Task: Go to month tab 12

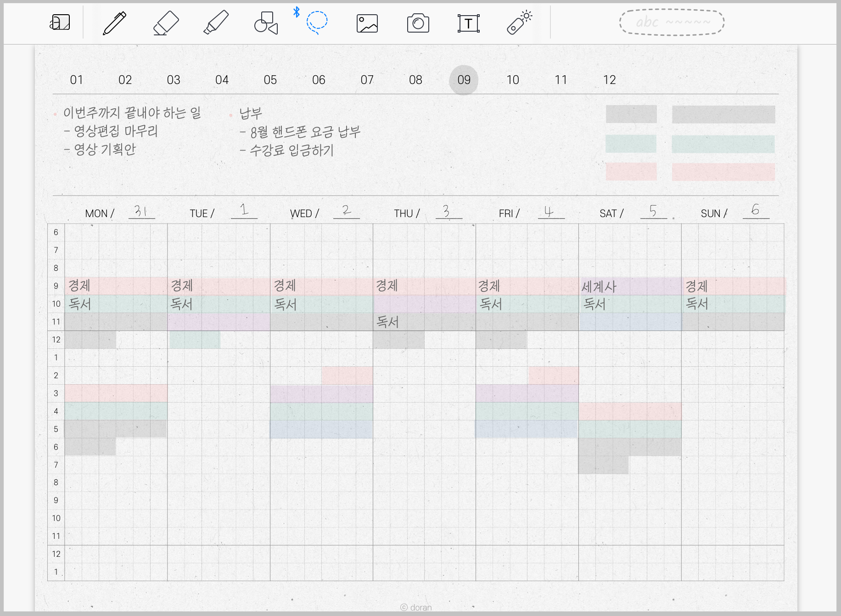Action: point(609,80)
